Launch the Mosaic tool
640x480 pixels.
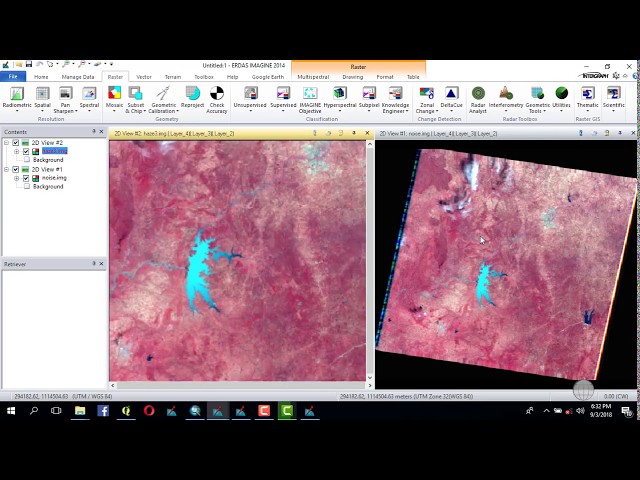coord(114,93)
